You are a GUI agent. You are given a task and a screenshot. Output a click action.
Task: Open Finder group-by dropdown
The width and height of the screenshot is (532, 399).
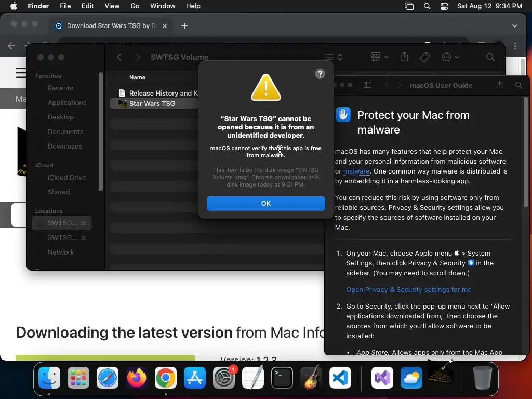(x=379, y=57)
